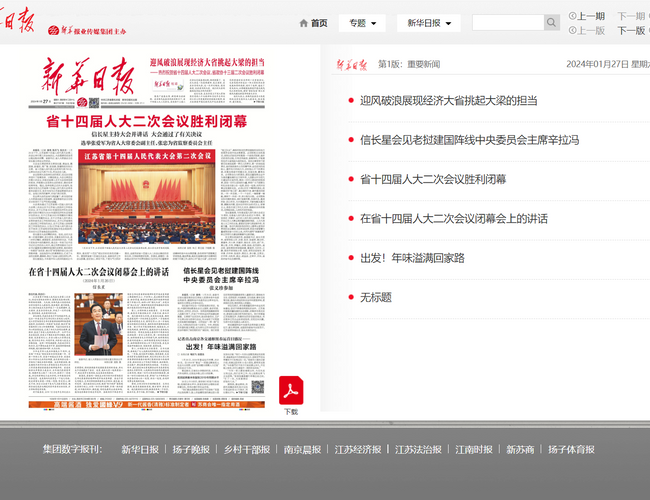Viewport: 650px width, 500px height.
Task: Select 扬子体育报 in footer links
Action: tap(571, 450)
